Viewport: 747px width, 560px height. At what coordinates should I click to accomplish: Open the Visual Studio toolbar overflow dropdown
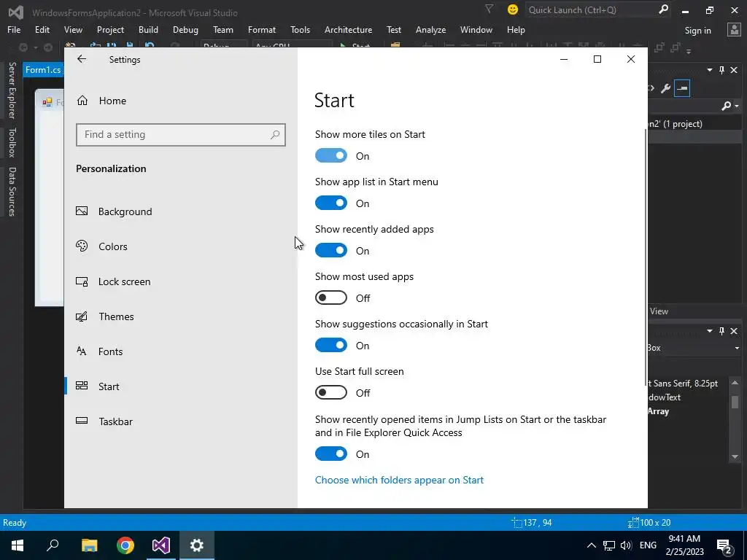(x=689, y=50)
